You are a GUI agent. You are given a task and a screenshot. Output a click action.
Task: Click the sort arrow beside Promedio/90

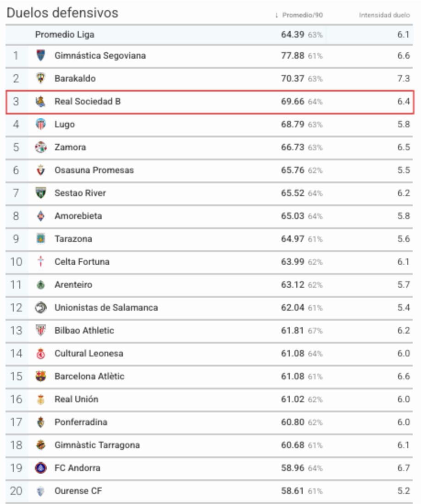[276, 15]
